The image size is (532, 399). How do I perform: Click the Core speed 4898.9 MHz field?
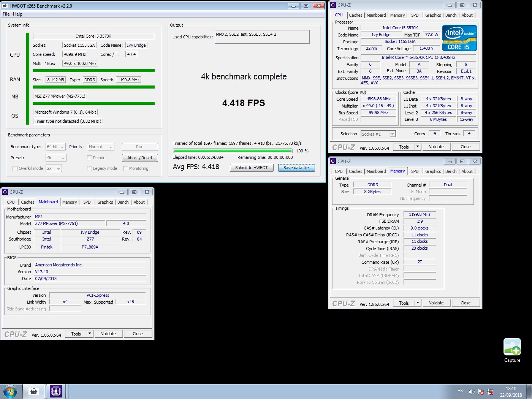point(75,54)
